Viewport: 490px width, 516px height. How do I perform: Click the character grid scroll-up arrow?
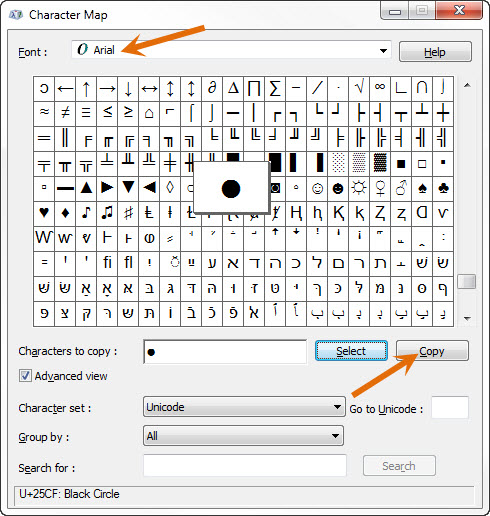click(x=467, y=85)
